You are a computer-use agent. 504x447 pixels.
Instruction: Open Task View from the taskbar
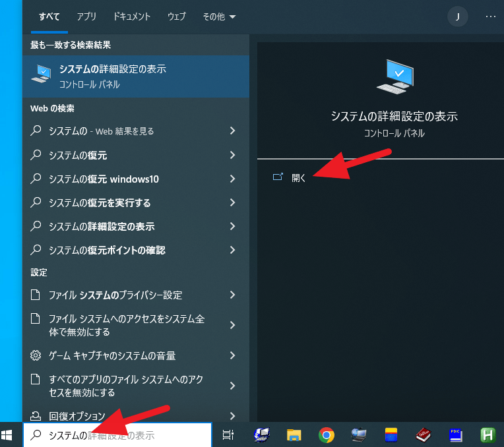click(228, 435)
